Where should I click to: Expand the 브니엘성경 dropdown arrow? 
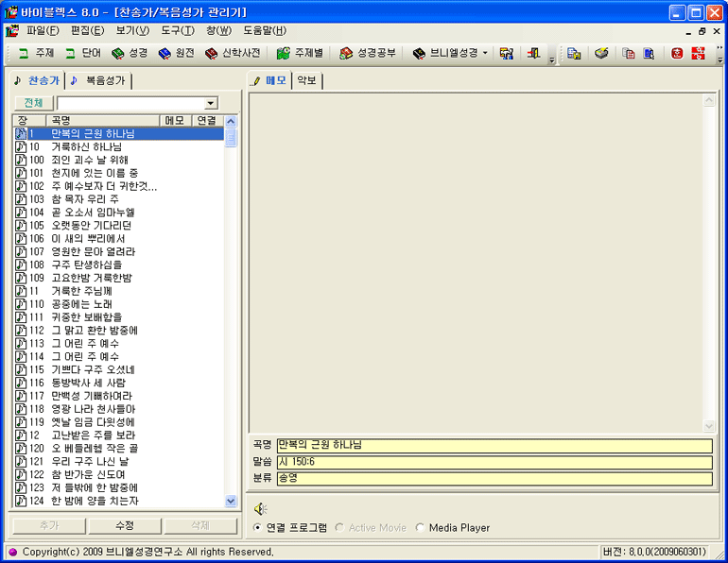[x=485, y=53]
